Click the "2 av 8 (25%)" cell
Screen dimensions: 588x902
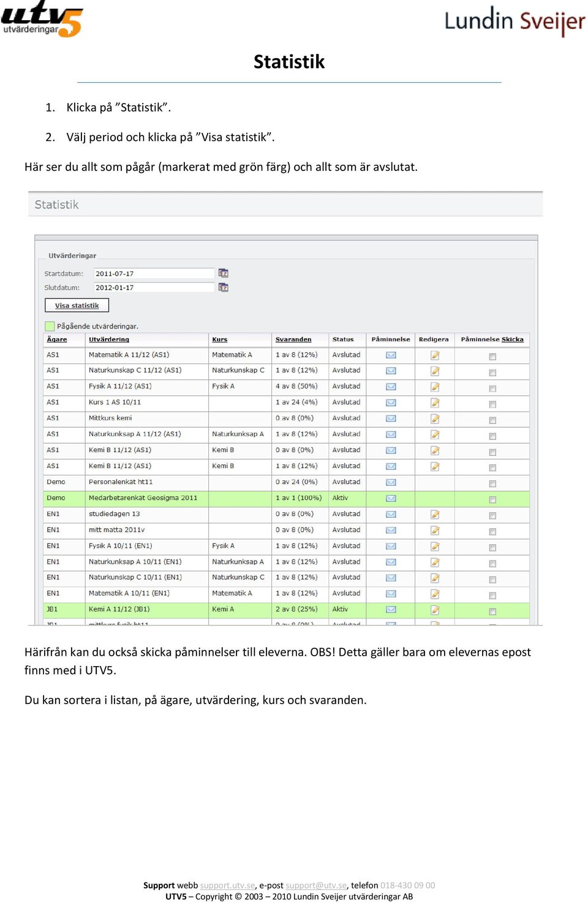point(296,609)
